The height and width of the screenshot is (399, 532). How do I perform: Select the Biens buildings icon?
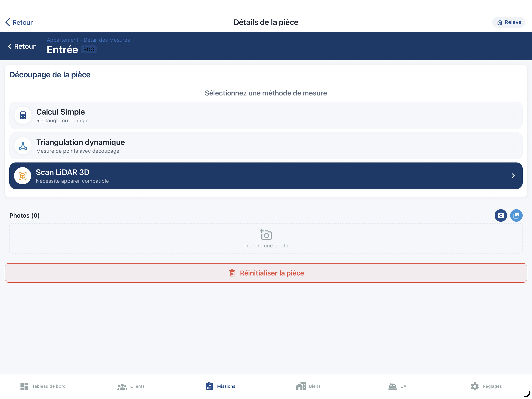coord(300,386)
